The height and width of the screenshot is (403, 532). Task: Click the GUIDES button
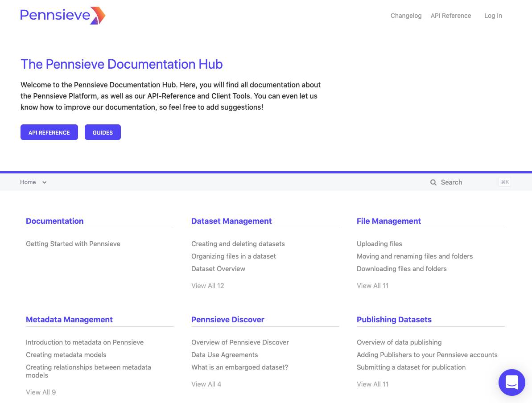[103, 132]
